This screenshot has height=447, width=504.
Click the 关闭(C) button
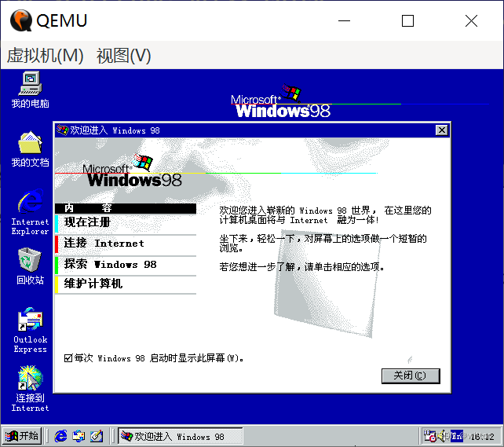pos(411,376)
